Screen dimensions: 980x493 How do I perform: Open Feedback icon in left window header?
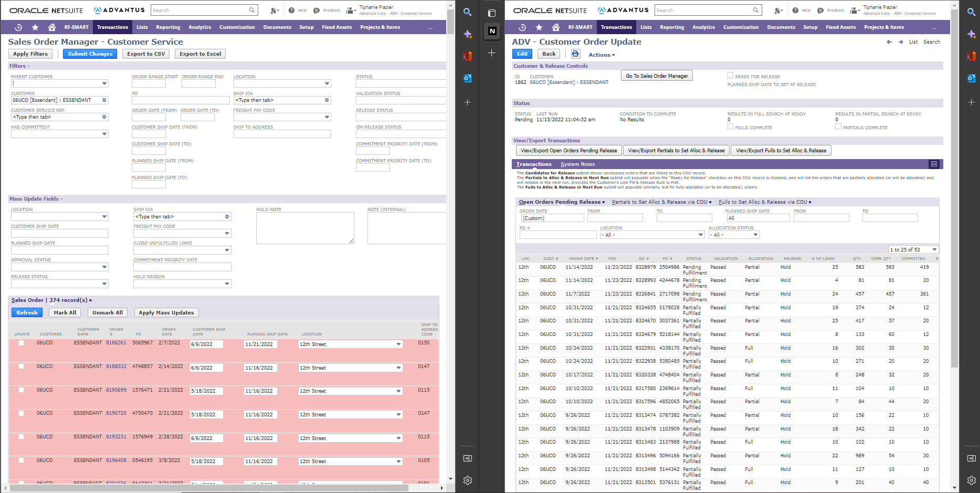(x=317, y=11)
